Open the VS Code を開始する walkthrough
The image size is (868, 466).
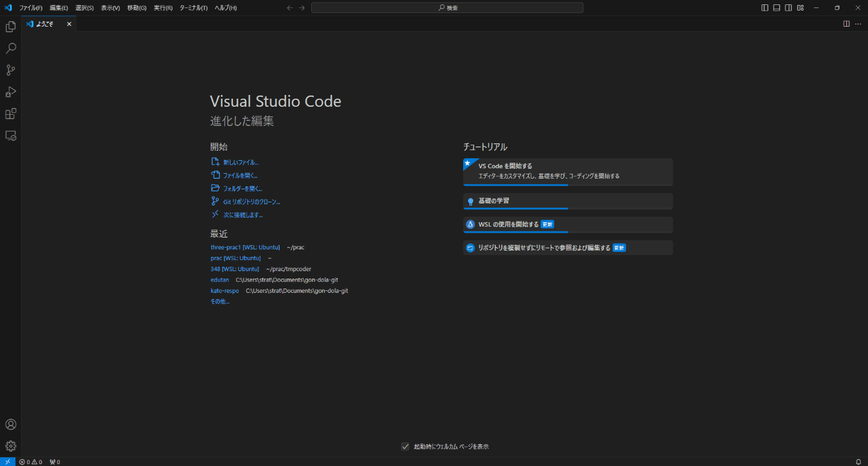coord(568,172)
